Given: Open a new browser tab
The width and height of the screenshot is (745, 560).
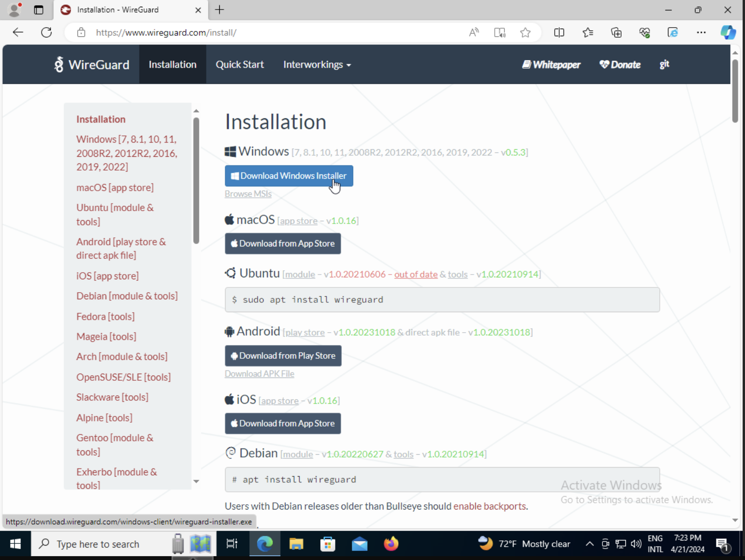Looking at the screenshot, I should (219, 10).
